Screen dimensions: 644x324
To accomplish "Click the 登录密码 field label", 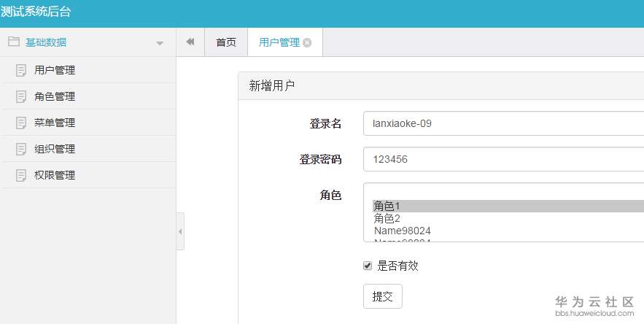I will (320, 159).
